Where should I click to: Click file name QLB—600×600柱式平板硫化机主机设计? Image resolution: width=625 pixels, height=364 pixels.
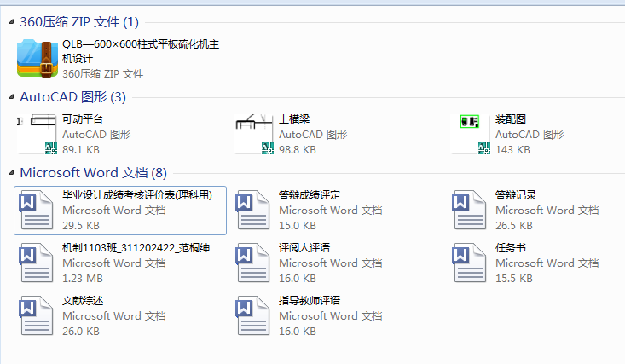[x=141, y=51]
